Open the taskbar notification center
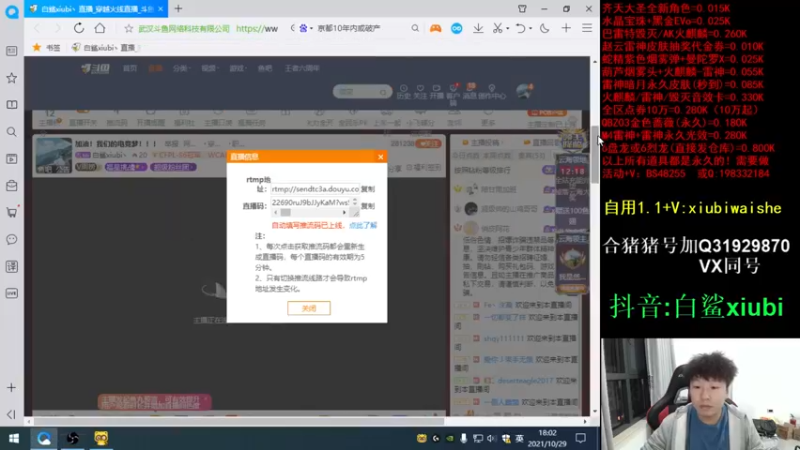 pyautogui.click(x=580, y=438)
